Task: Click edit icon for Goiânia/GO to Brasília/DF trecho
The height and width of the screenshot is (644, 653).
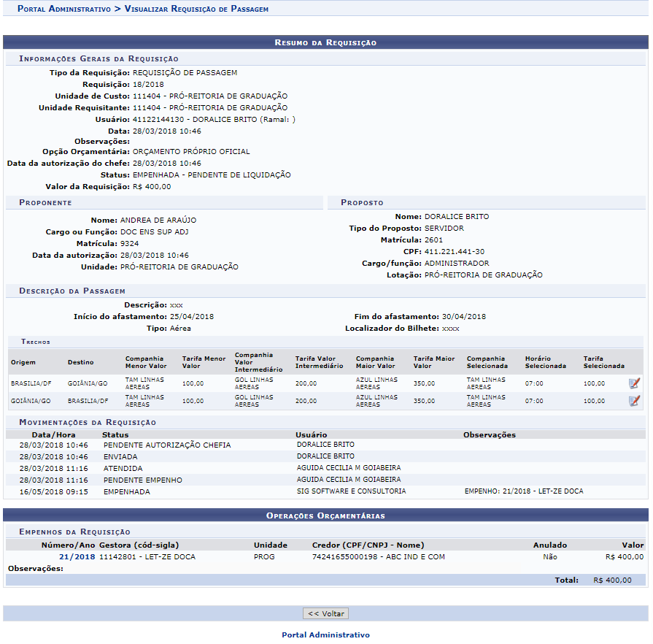Action: tap(634, 401)
